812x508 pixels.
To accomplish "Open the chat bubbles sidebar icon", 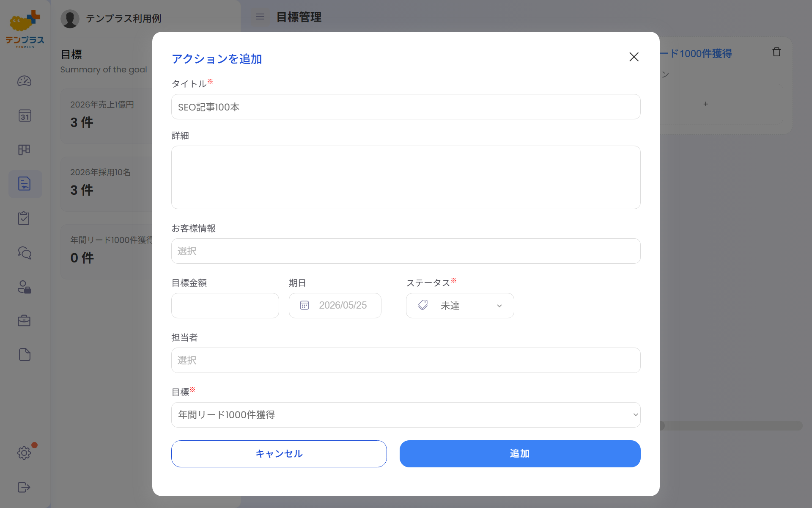I will (25, 253).
